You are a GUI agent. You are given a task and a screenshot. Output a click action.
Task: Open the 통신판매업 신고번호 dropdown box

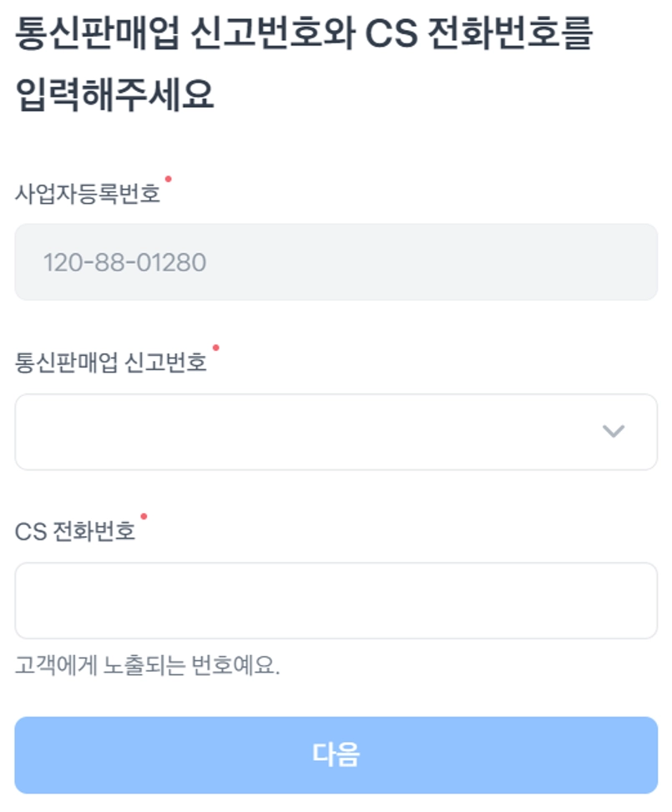tap(336, 432)
